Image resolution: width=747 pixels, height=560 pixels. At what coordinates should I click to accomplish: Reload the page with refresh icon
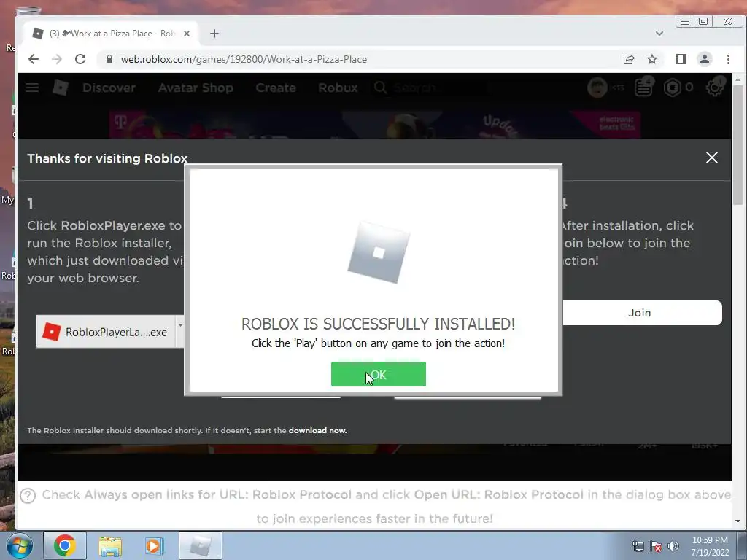click(x=80, y=59)
